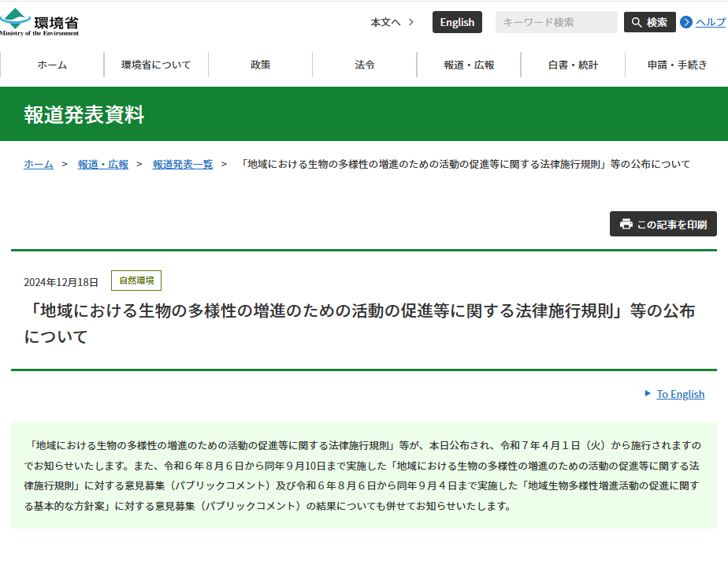The image size is (728, 565).
Task: Jump to main content via 本文へ
Action: 392,22
